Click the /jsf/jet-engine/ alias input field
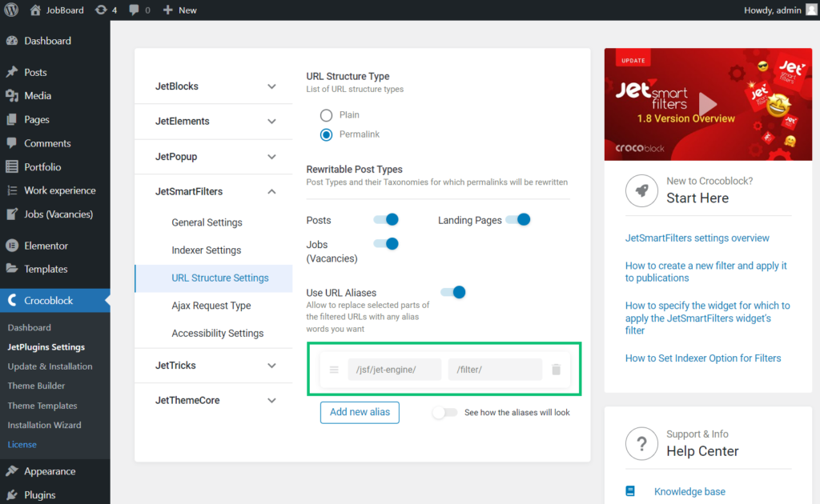The height and width of the screenshot is (504, 820). 394,370
